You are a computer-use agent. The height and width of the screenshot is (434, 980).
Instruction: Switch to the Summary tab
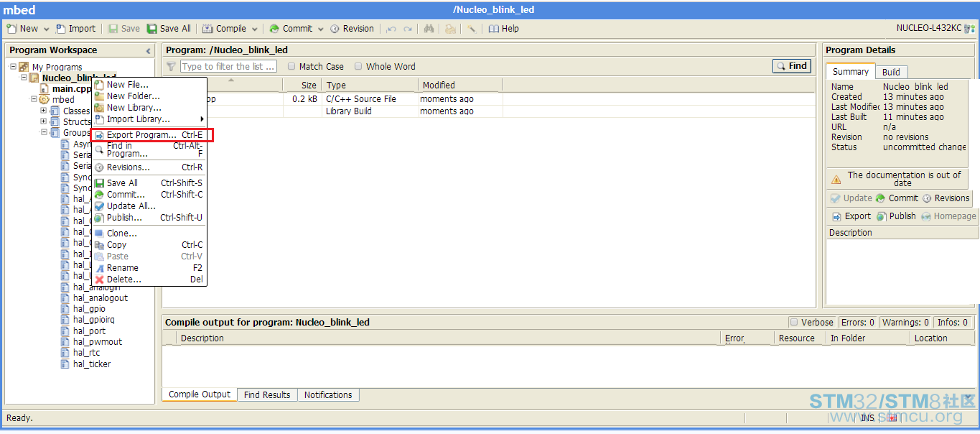[x=851, y=72]
